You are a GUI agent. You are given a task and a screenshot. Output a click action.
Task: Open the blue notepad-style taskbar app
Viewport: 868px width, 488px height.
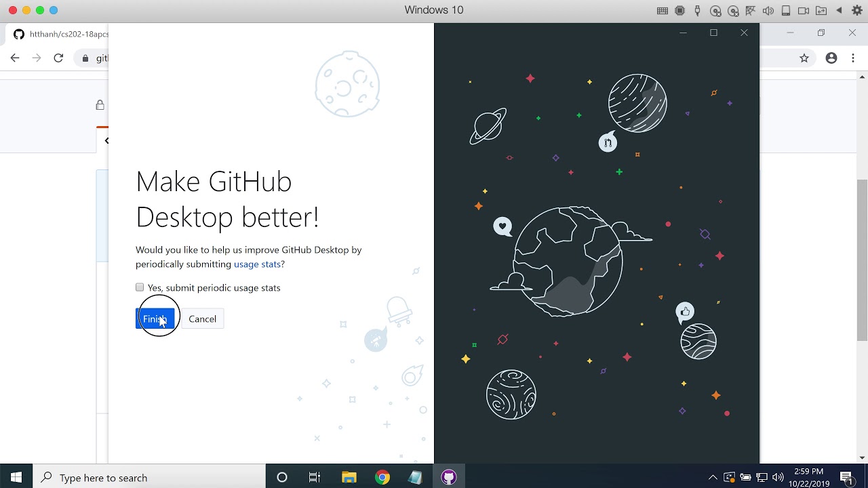coord(415,477)
